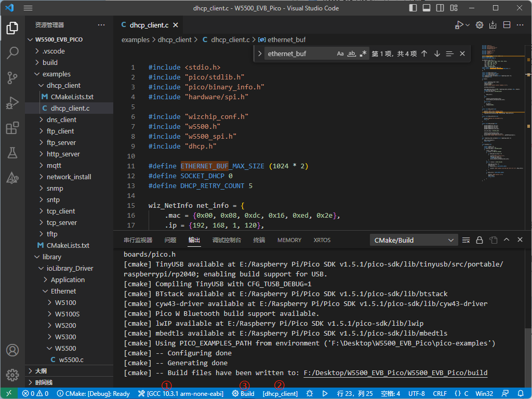Toggle output auto-scroll lock
The width and height of the screenshot is (532, 399).
point(480,240)
